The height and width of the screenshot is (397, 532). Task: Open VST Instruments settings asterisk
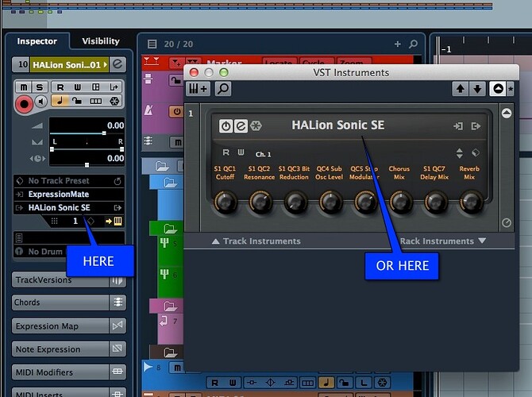pos(511,89)
